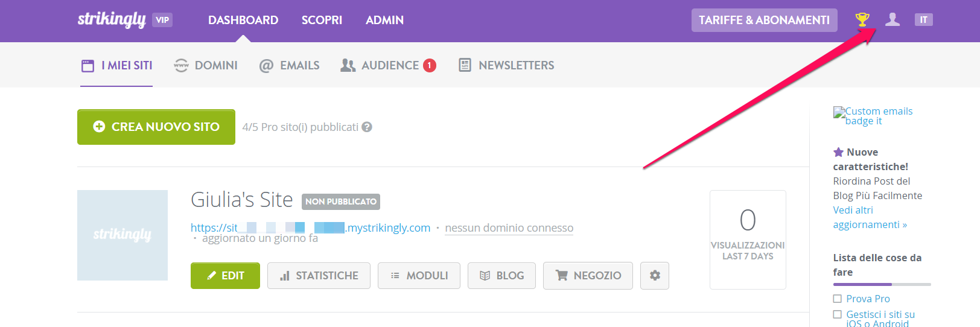The width and height of the screenshot is (980, 327).
Task: Click the visualizzazioni counter box
Action: click(x=748, y=240)
